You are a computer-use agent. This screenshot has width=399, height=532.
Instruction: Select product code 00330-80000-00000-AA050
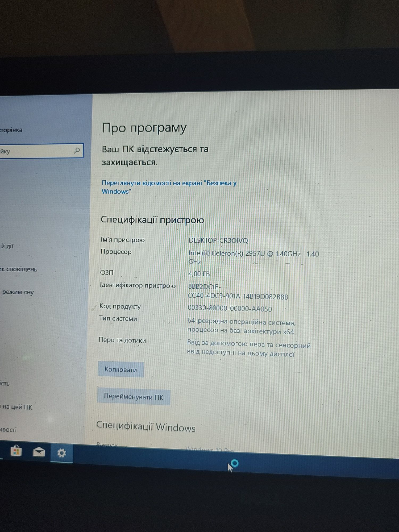coord(230,309)
